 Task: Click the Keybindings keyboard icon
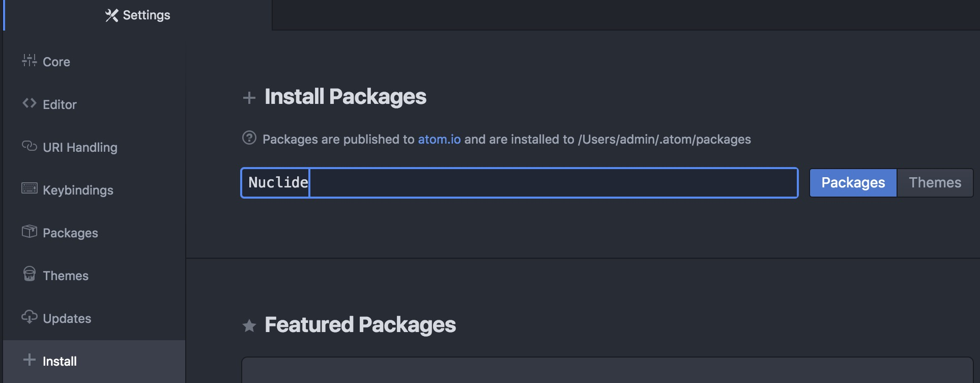(x=30, y=188)
